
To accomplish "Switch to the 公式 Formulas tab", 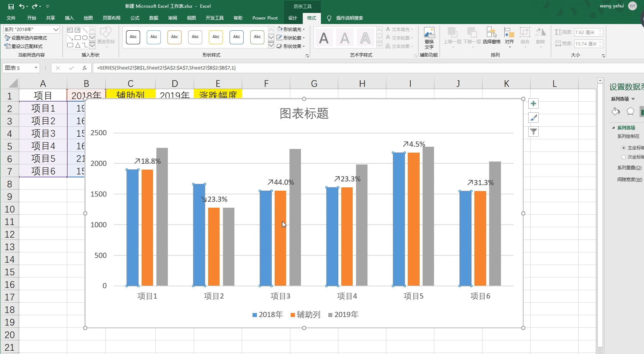I will pyautogui.click(x=135, y=18).
